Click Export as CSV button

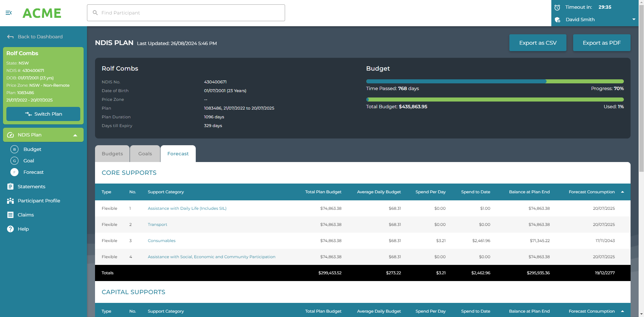pos(538,43)
